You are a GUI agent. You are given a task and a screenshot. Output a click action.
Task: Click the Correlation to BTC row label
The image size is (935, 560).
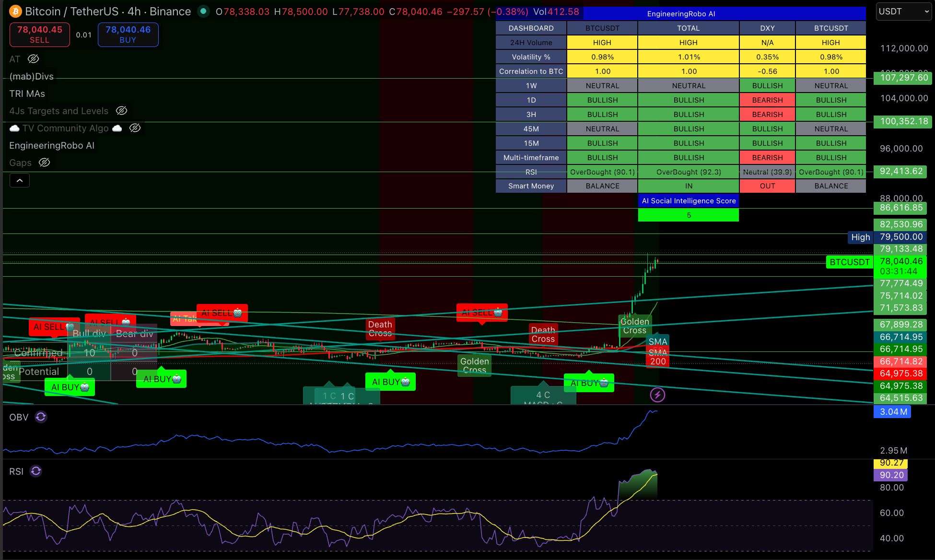(531, 71)
